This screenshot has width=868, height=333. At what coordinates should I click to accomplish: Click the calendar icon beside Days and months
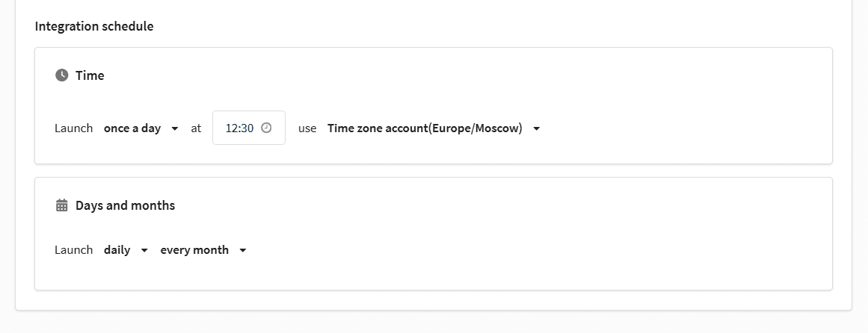click(x=61, y=205)
